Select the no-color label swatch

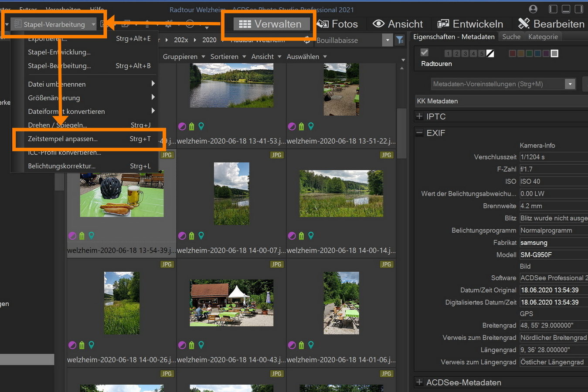pos(554,54)
